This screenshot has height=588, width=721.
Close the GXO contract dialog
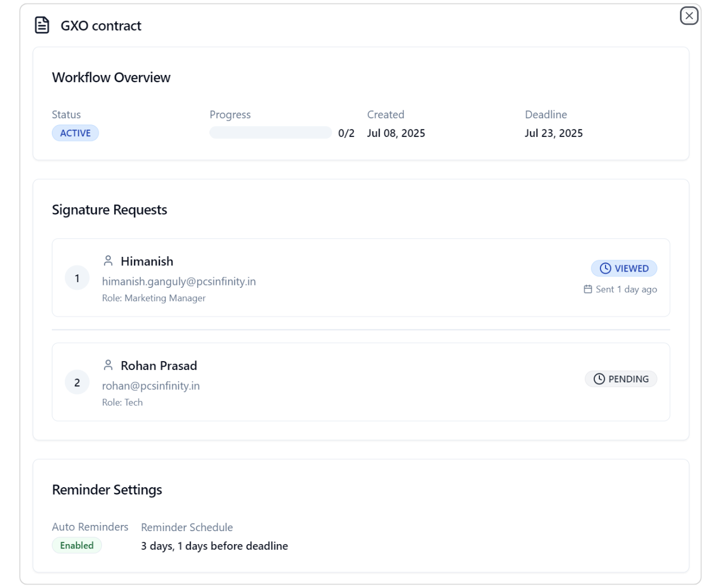point(689,16)
